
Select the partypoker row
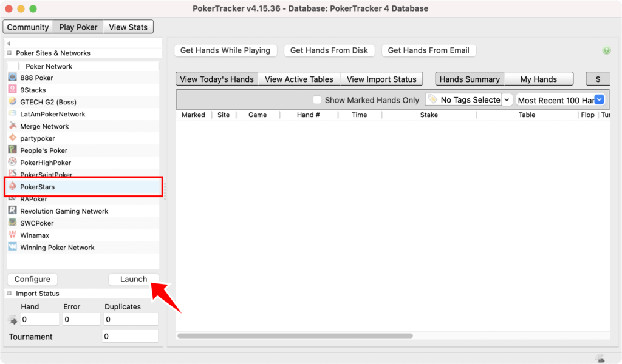click(x=83, y=138)
